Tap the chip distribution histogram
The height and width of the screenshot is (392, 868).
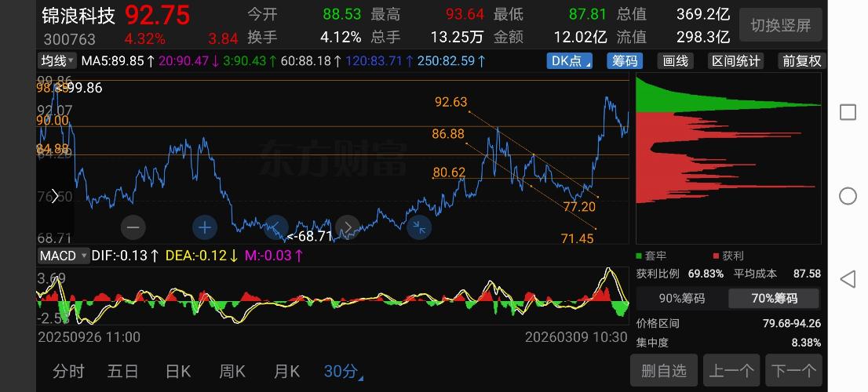pos(728,159)
